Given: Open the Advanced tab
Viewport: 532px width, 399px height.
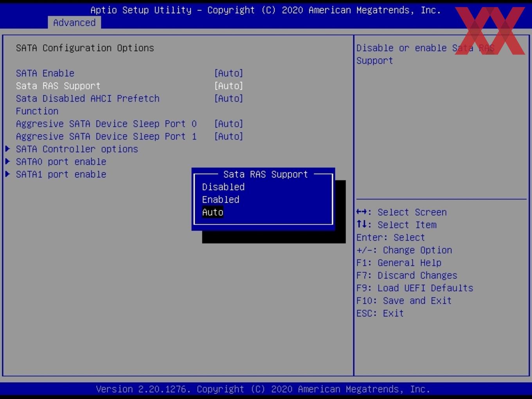Looking at the screenshot, I should pos(74,23).
